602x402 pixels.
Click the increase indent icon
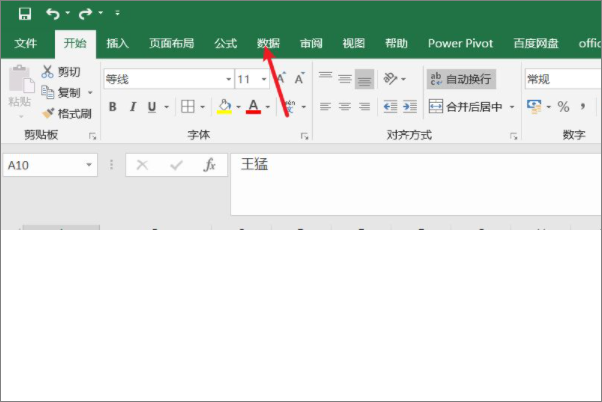tap(410, 107)
